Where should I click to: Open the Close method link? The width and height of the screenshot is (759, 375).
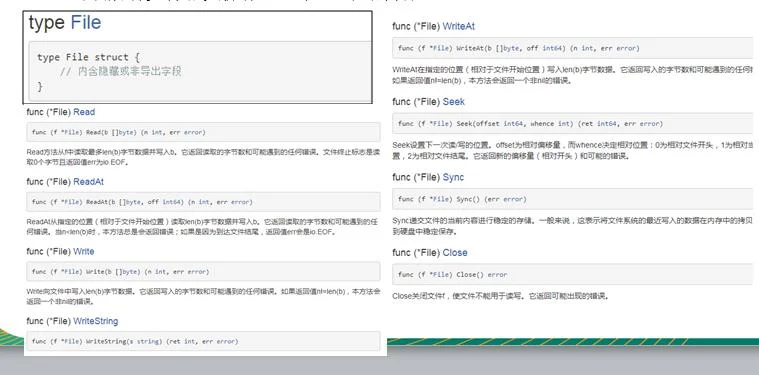point(455,253)
